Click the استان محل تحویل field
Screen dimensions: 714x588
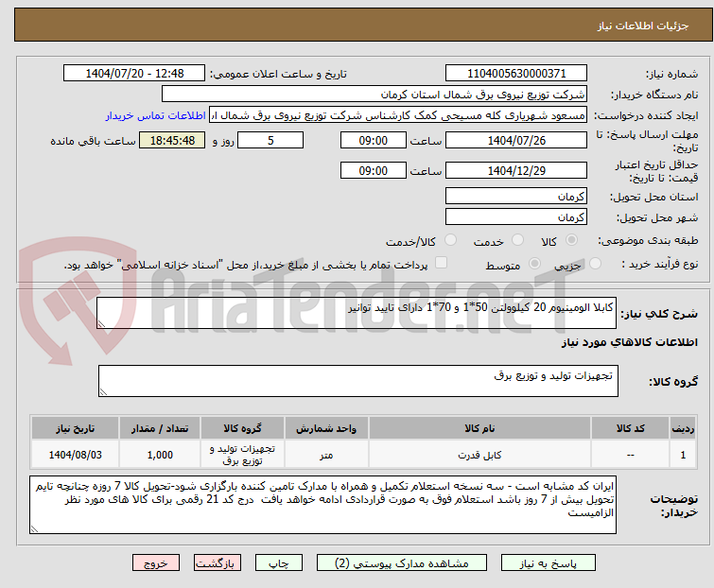click(516, 196)
